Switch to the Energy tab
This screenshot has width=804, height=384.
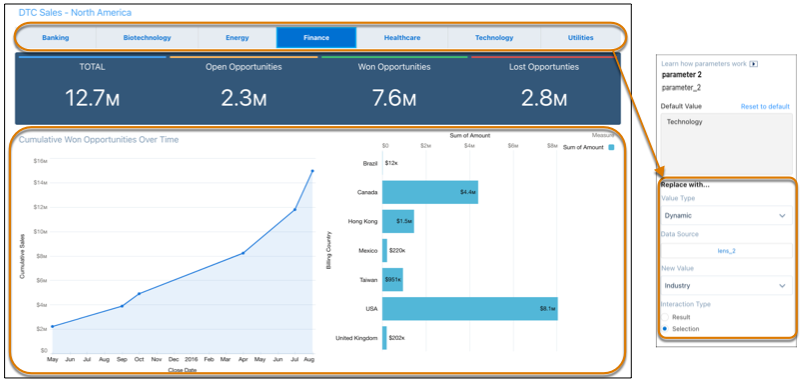tap(237, 37)
